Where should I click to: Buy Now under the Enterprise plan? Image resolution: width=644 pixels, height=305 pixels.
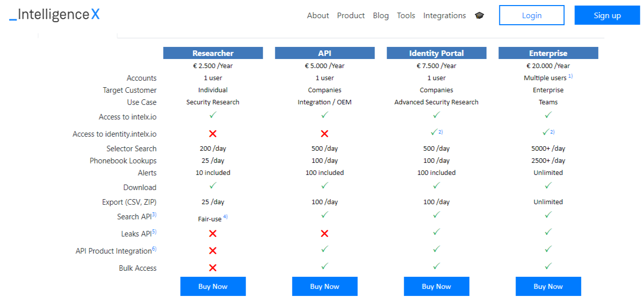click(548, 286)
